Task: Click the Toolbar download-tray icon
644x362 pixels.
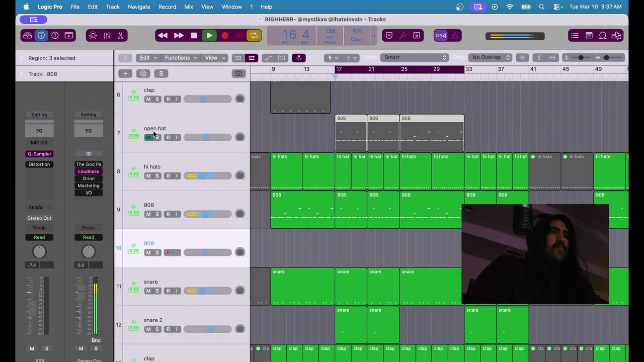Action: click(x=69, y=36)
